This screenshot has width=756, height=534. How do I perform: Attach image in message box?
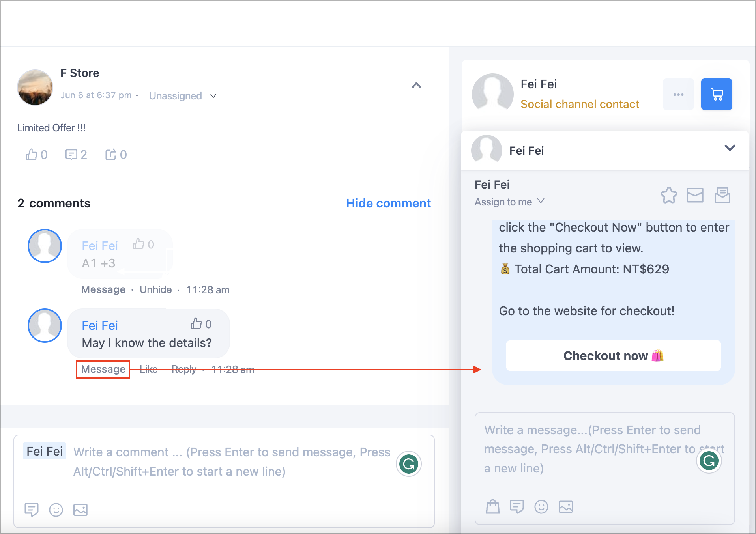pyautogui.click(x=566, y=506)
